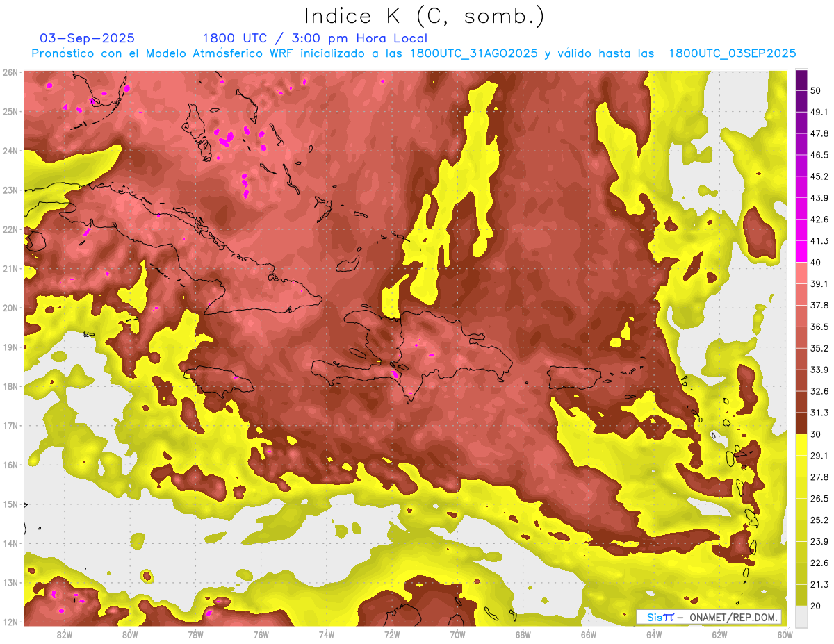The image size is (834, 644).
Task: Click the "70W" longitude axis label
Action: click(457, 634)
